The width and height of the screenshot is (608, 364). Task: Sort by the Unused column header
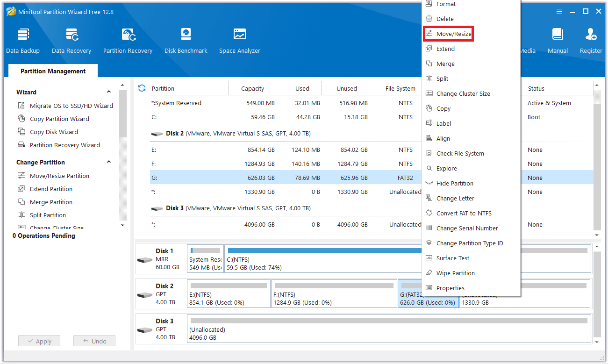pyautogui.click(x=346, y=88)
